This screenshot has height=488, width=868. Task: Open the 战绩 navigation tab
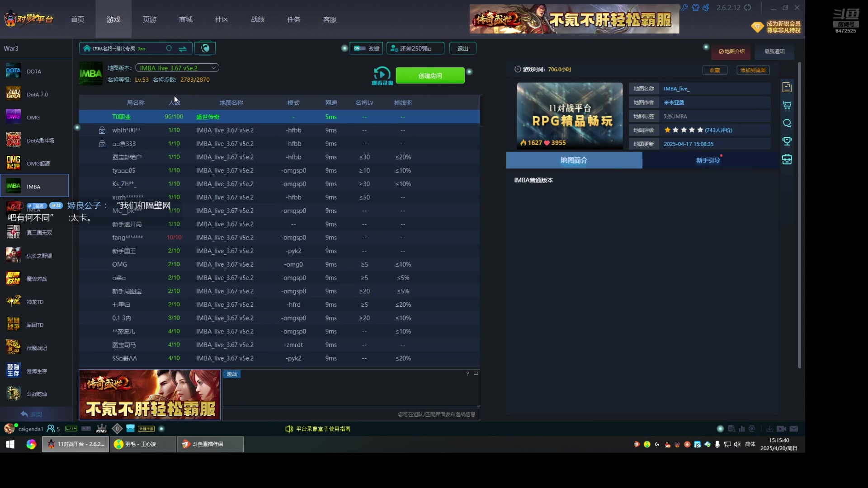(258, 19)
